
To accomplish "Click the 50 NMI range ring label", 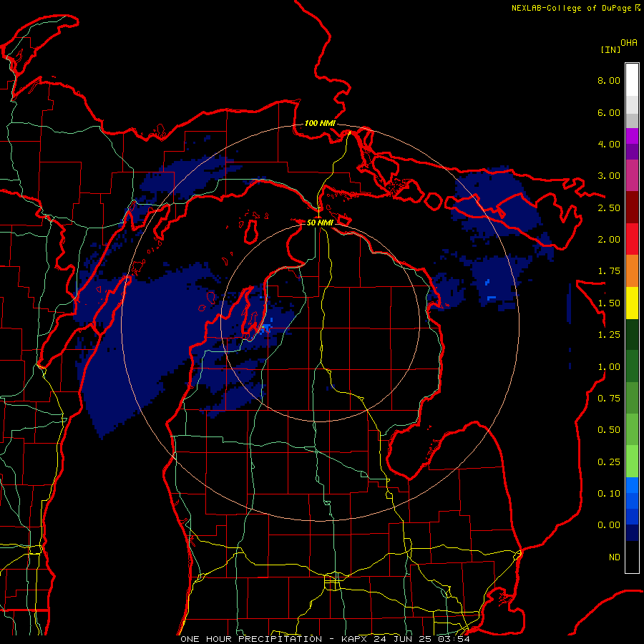I will pos(320,223).
